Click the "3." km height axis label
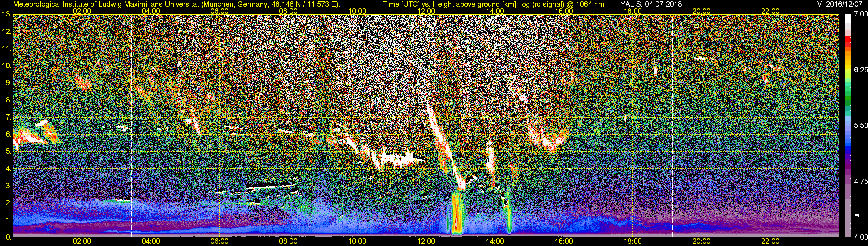This screenshot has height=246, width=868. (8, 186)
